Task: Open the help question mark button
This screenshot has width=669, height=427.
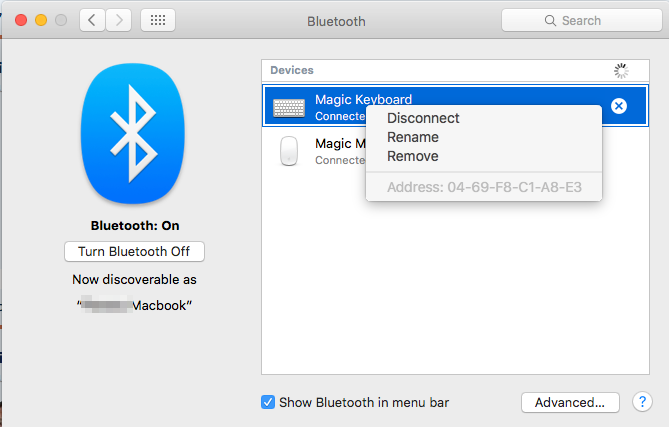Action: click(642, 402)
